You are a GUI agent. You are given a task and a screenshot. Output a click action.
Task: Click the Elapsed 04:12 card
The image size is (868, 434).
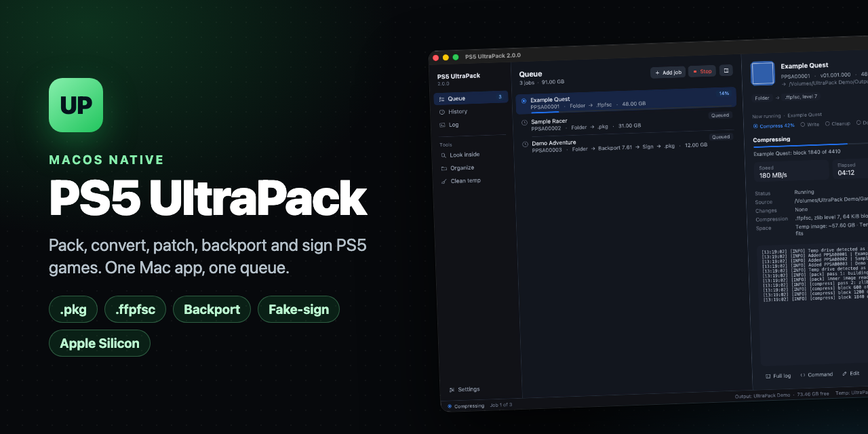[x=851, y=169]
